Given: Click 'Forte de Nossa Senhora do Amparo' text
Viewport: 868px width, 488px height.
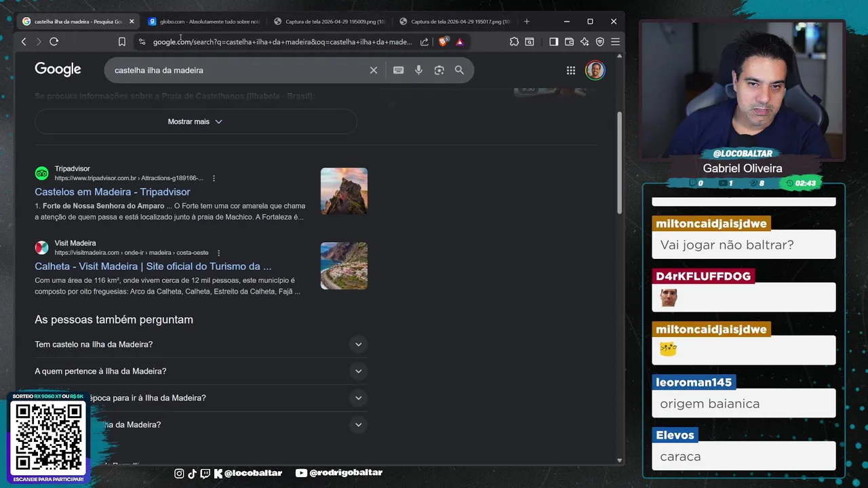Looking at the screenshot, I should click(x=103, y=206).
